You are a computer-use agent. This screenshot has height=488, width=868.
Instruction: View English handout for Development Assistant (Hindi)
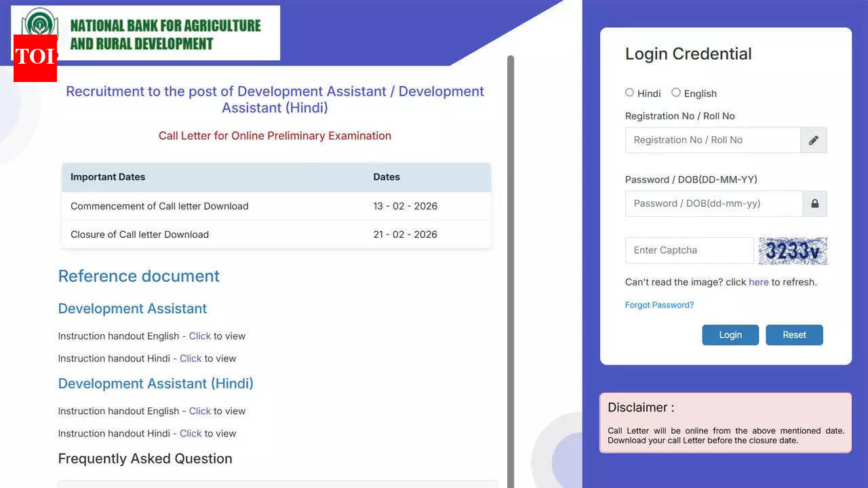point(200,411)
